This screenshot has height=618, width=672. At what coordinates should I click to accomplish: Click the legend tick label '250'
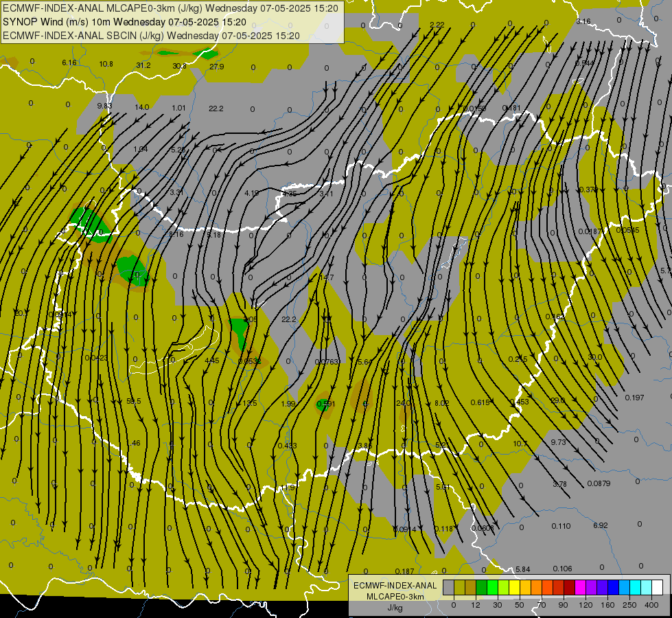[629, 605]
